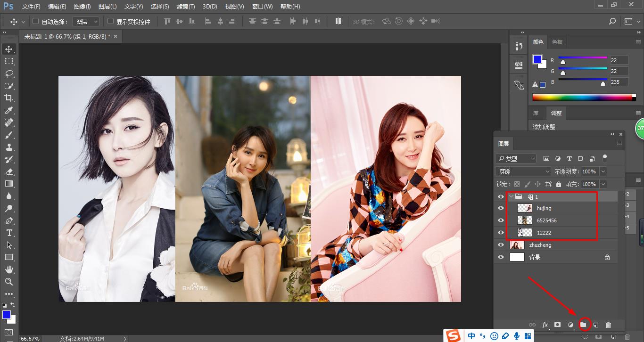Select the Eyedropper tool

coord(9,110)
